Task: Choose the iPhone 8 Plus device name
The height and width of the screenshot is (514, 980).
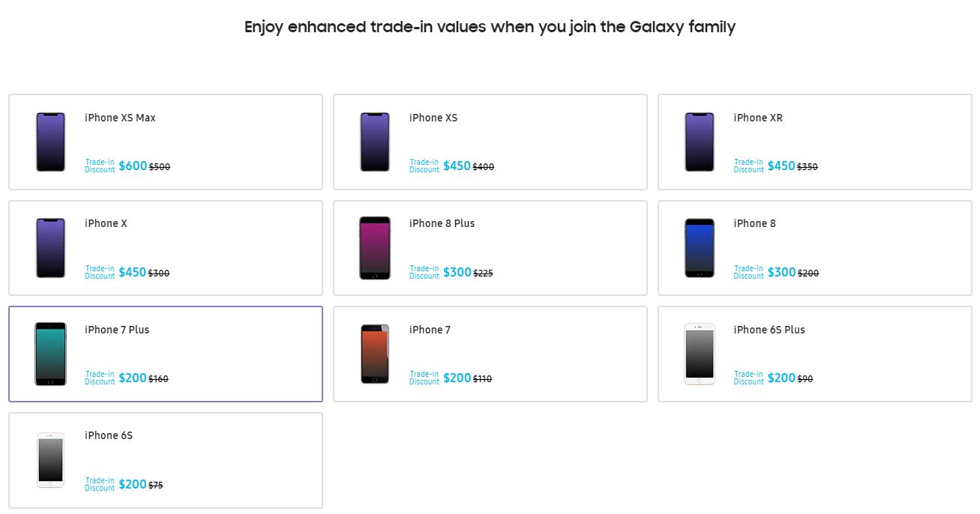Action: pyautogui.click(x=442, y=223)
